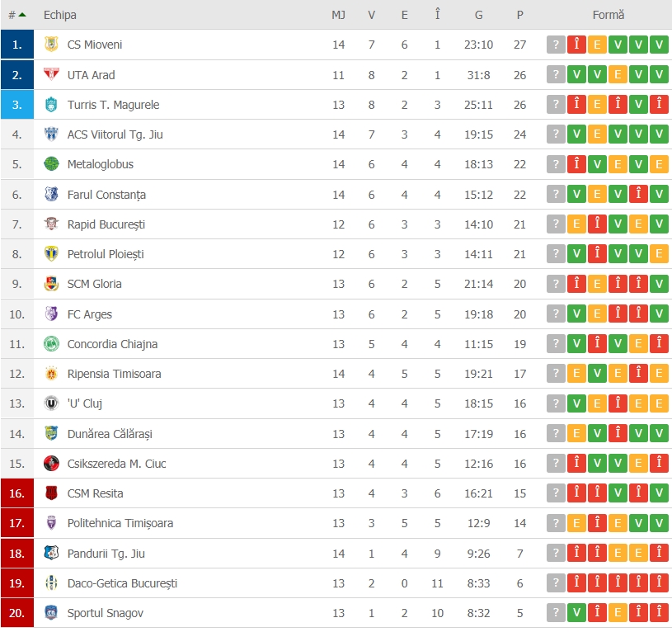672x632 pixels.
Task: Open the Farul Constanța team link
Action: tap(106, 195)
